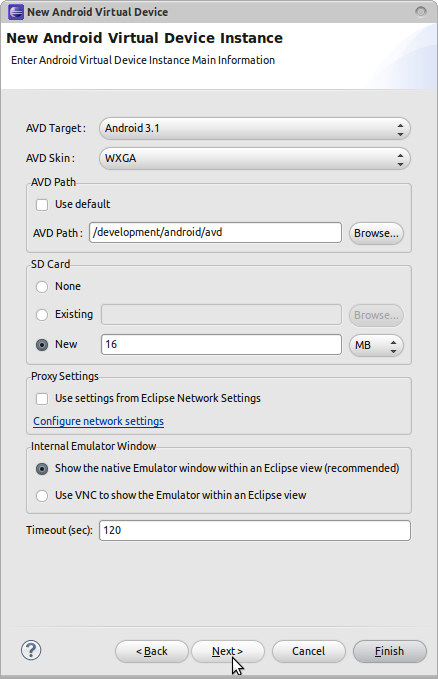
Task: Click the Next button
Action: pos(227,651)
